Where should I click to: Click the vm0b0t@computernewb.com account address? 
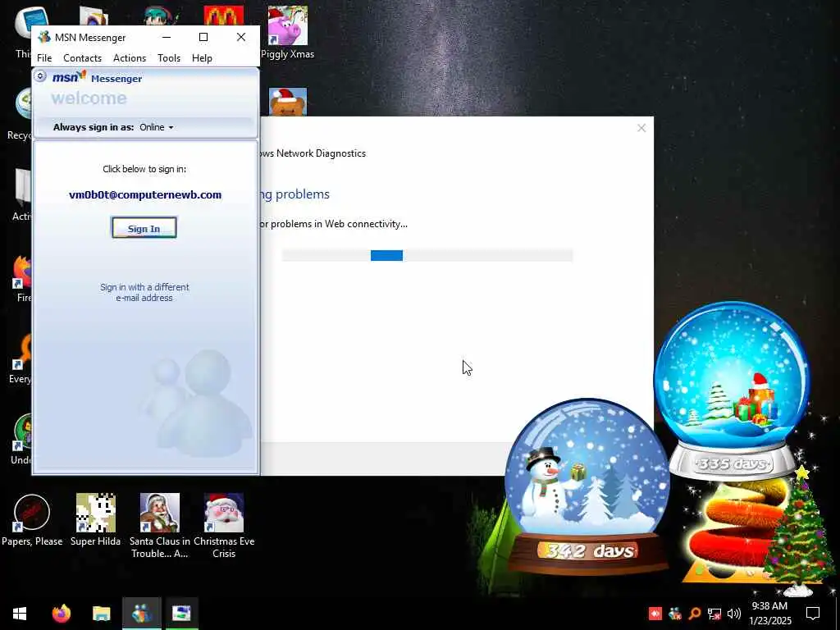coord(145,195)
